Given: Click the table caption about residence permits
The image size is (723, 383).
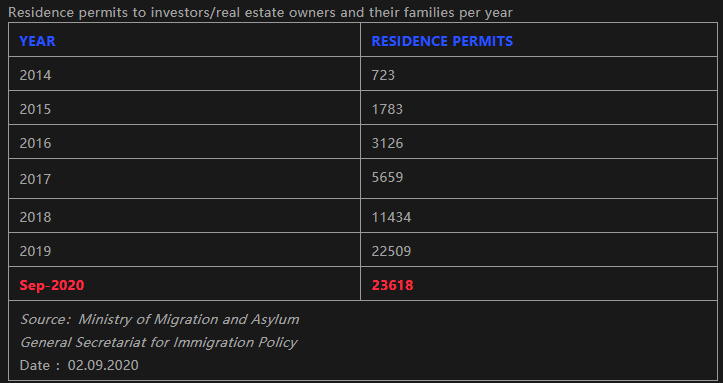Looking at the screenshot, I should pos(260,12).
